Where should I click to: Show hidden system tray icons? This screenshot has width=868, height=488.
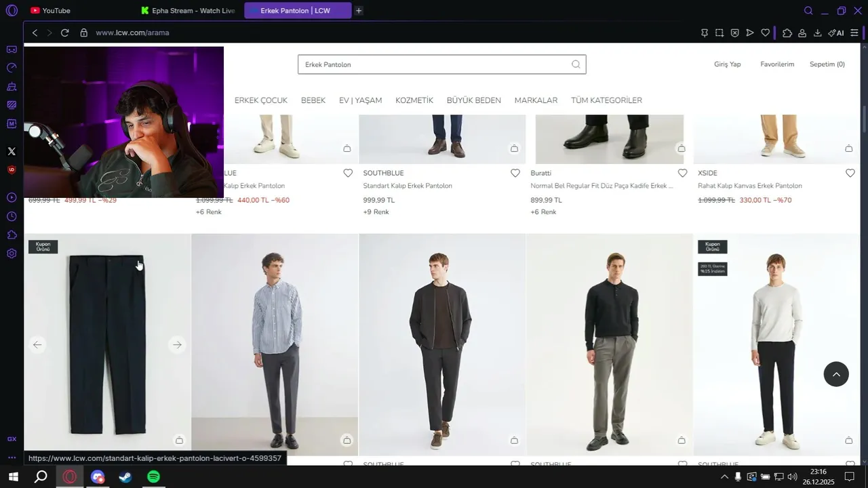pos(724,477)
